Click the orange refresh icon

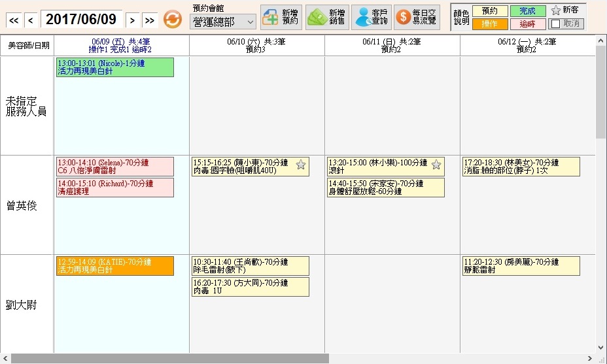click(x=172, y=19)
